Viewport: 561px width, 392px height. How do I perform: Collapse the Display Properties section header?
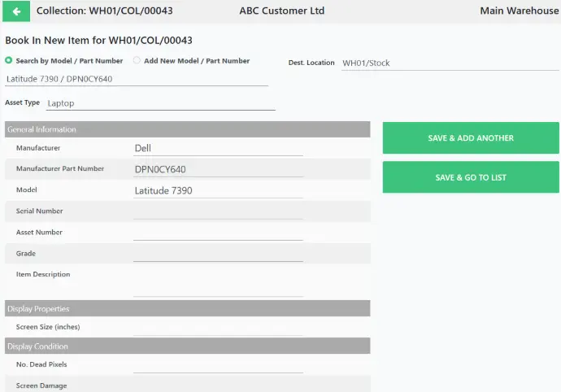(188, 308)
